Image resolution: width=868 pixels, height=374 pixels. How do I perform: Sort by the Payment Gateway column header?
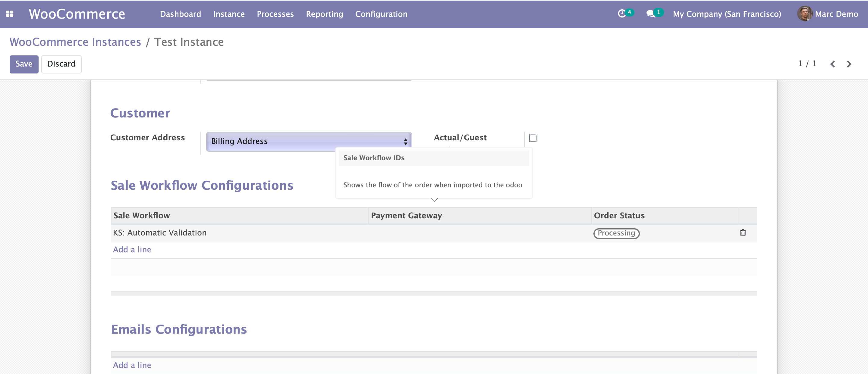pyautogui.click(x=406, y=215)
